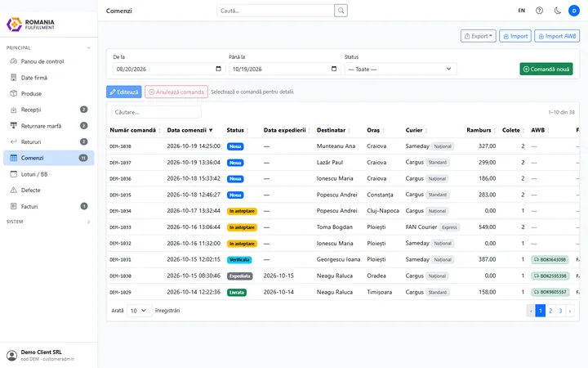Click Expediata status badge on DEM-1030
This screenshot has width=588, height=368.
tap(239, 276)
